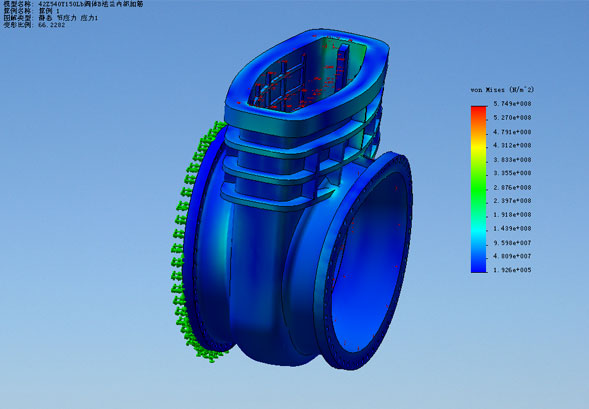Select the legend value 2.876e+008
This screenshot has width=589, height=409.
(512, 187)
